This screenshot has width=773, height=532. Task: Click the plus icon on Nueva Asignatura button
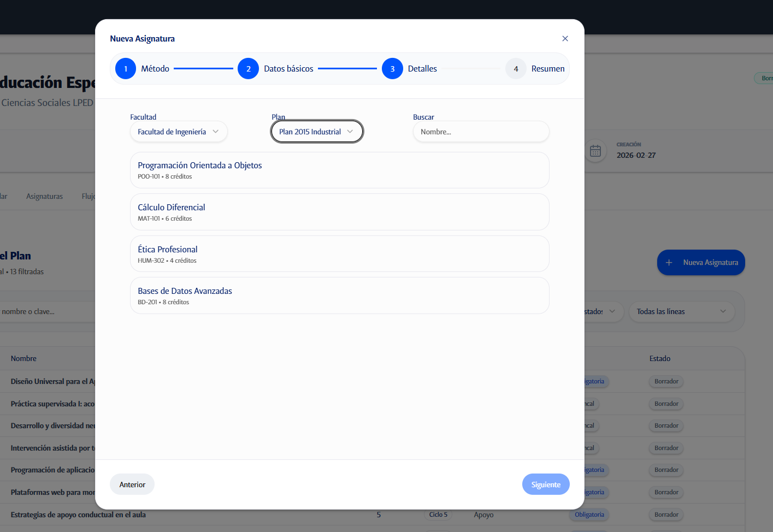[x=669, y=263]
